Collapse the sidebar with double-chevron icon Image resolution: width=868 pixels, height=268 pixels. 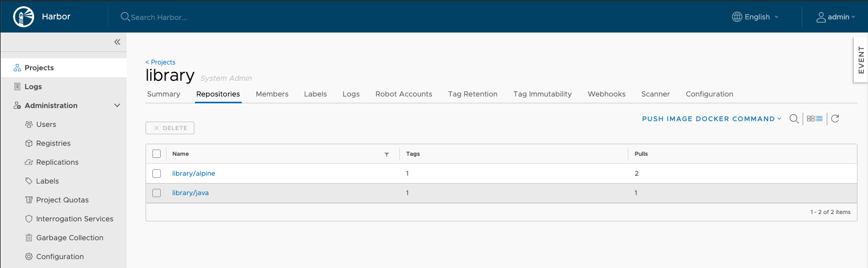(x=117, y=42)
